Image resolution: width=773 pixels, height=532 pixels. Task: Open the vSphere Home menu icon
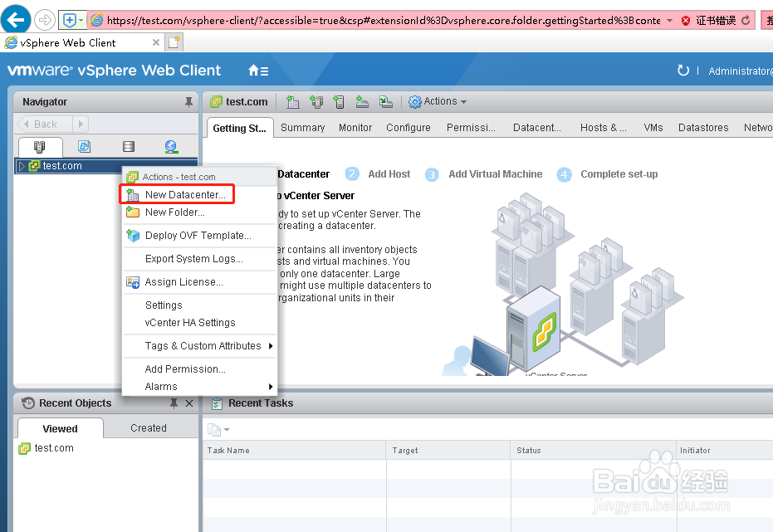pyautogui.click(x=258, y=71)
